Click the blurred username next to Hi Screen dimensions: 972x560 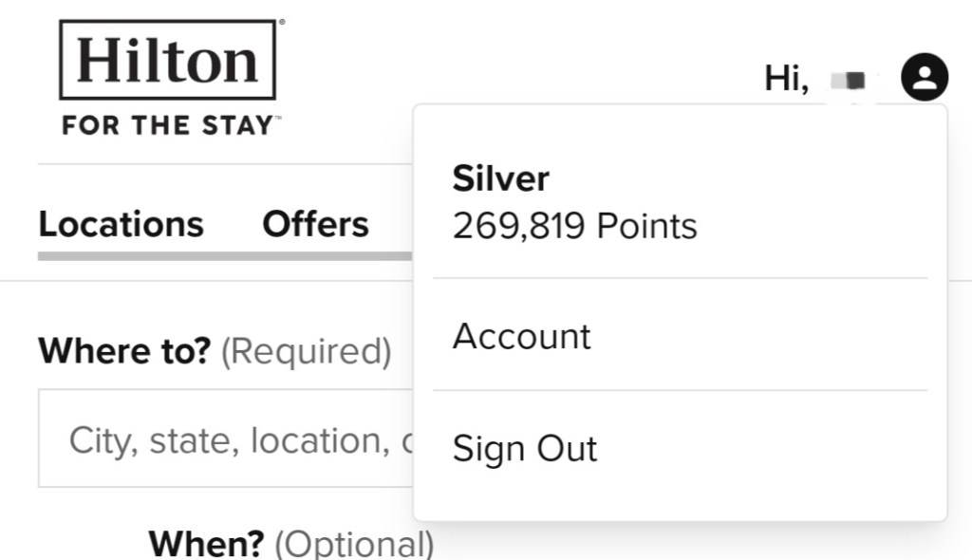[x=850, y=81]
